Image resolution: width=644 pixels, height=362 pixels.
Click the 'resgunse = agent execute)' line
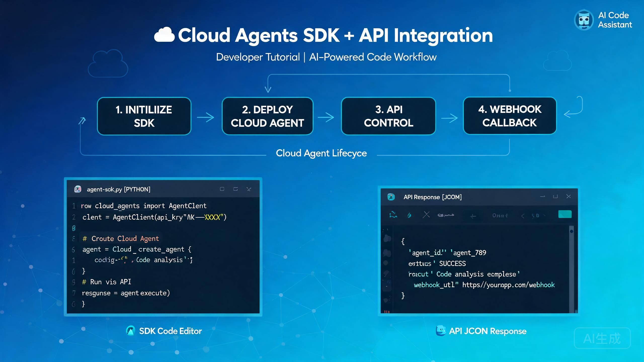point(126,293)
